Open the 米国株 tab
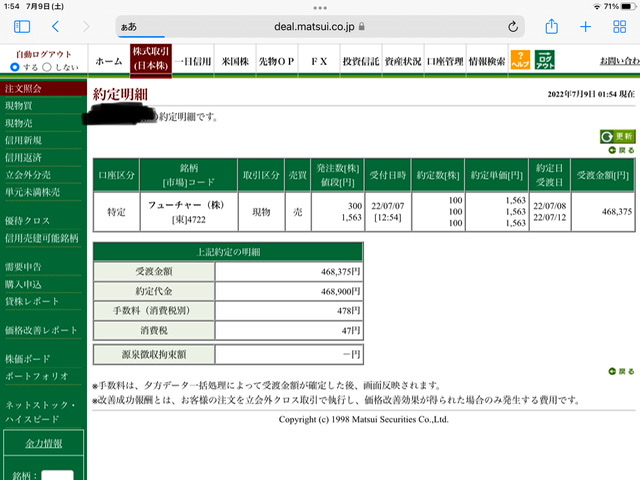Viewport: 640px width, 480px height. click(235, 61)
